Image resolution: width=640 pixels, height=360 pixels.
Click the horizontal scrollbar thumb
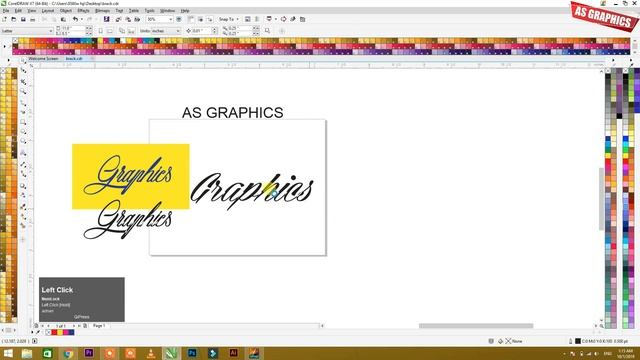[x=476, y=326]
